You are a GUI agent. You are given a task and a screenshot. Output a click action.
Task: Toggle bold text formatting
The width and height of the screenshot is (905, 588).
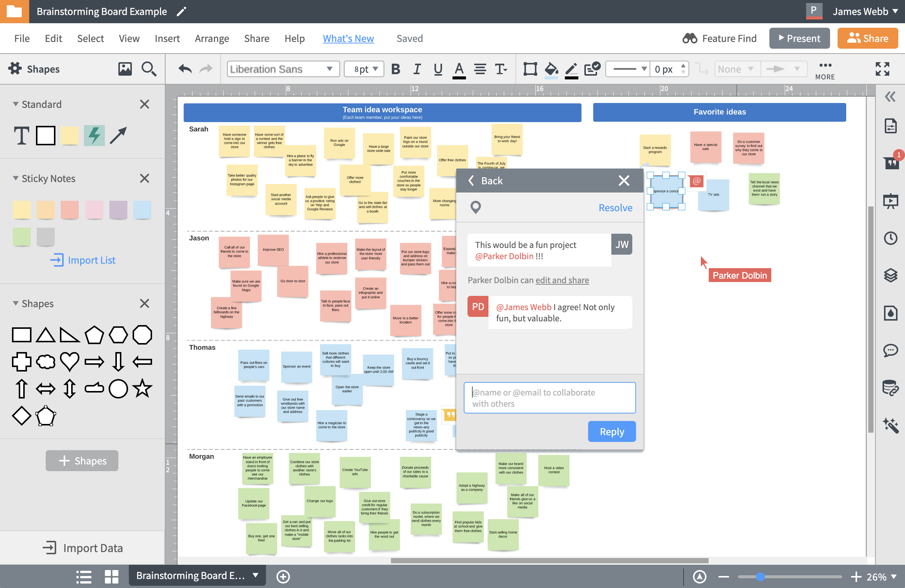click(x=396, y=69)
